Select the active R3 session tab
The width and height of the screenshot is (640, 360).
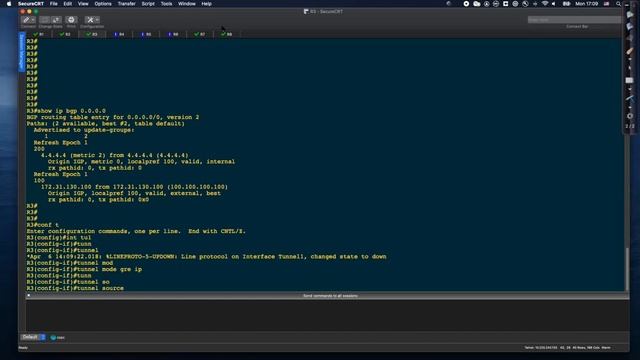tap(92, 34)
